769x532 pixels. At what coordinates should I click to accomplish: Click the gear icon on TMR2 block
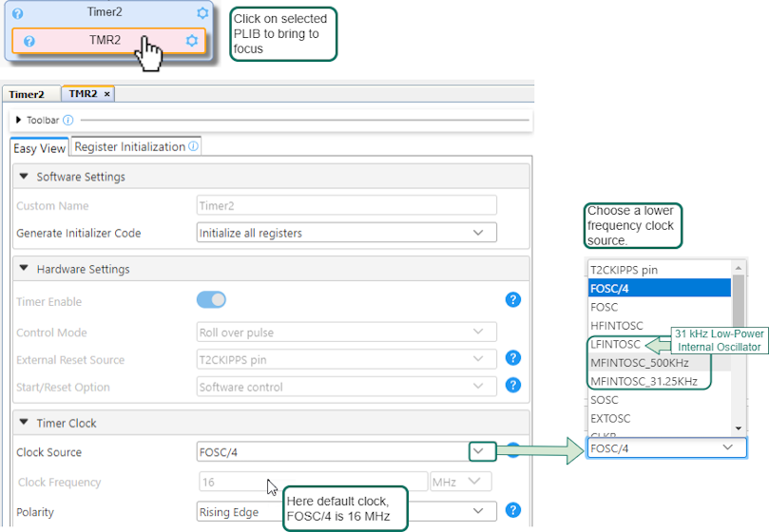(x=192, y=41)
